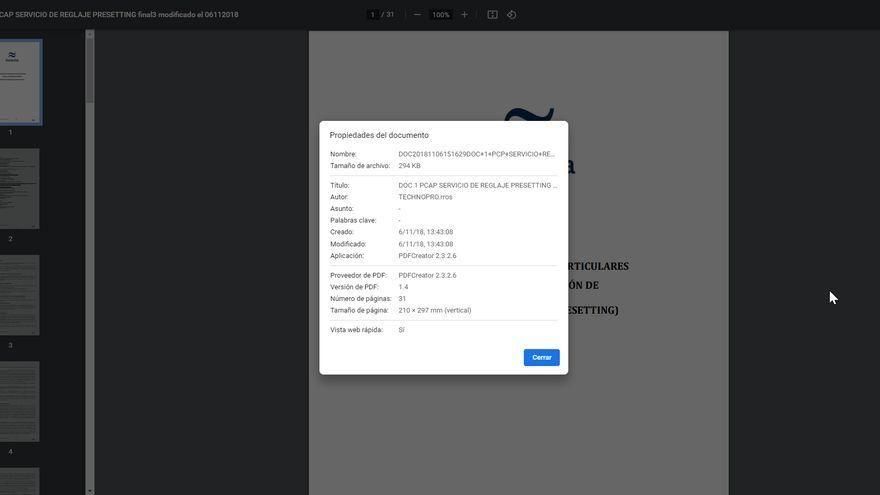The image size is (880, 495).
Task: Zoom out with the minus icon
Action: tap(417, 15)
